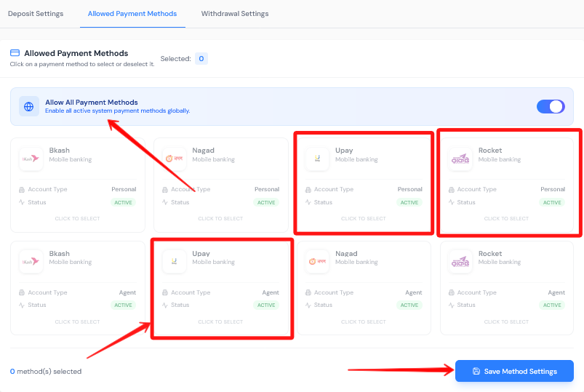Click 'Click to select' on Upay Agent card
The width and height of the screenshot is (584, 392).
220,321
